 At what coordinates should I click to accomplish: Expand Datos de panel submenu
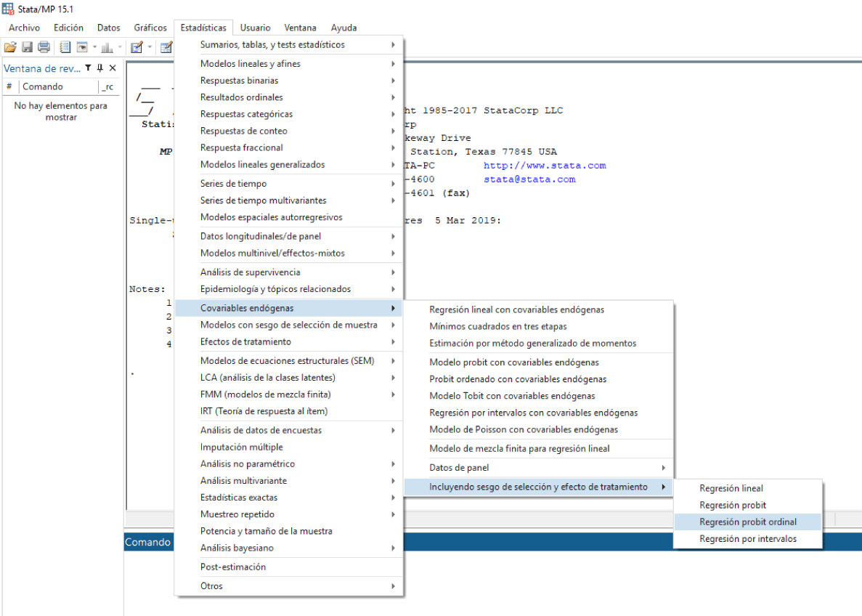(539, 468)
